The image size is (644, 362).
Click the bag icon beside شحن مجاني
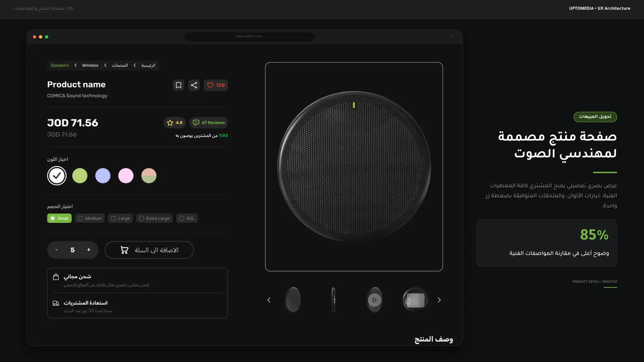(56, 277)
